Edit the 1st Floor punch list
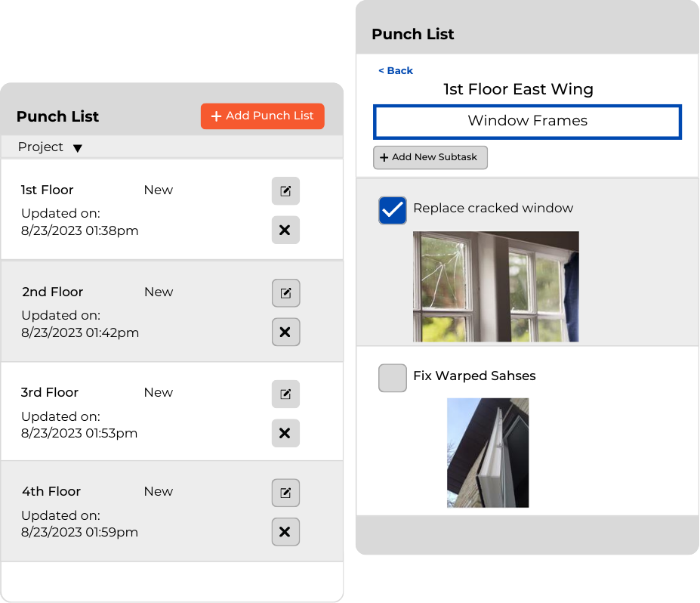This screenshot has height=603, width=700. 285,191
